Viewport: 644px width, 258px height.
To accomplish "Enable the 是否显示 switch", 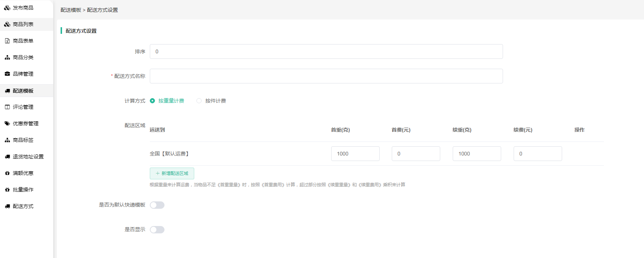I will pyautogui.click(x=157, y=230).
